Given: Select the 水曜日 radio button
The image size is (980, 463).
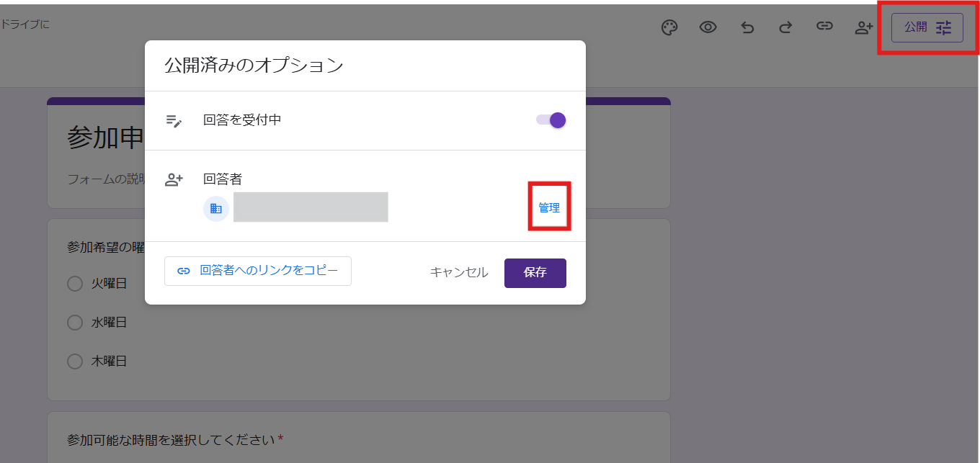Looking at the screenshot, I should [75, 323].
